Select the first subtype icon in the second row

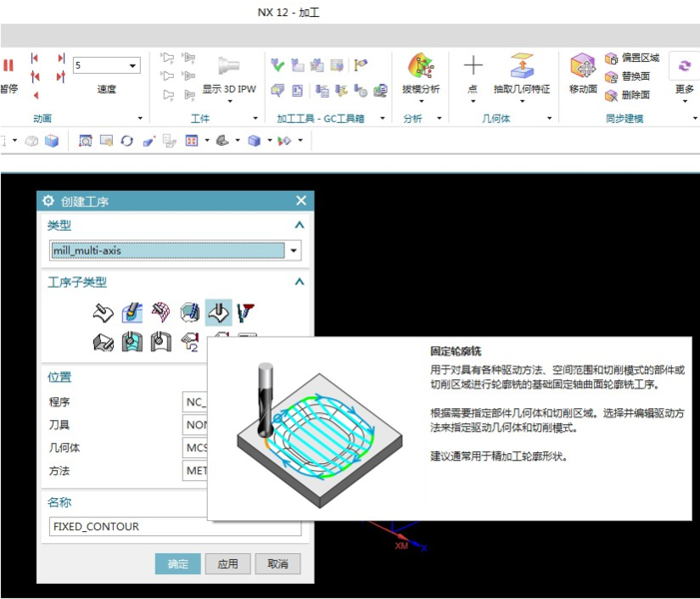[103, 342]
